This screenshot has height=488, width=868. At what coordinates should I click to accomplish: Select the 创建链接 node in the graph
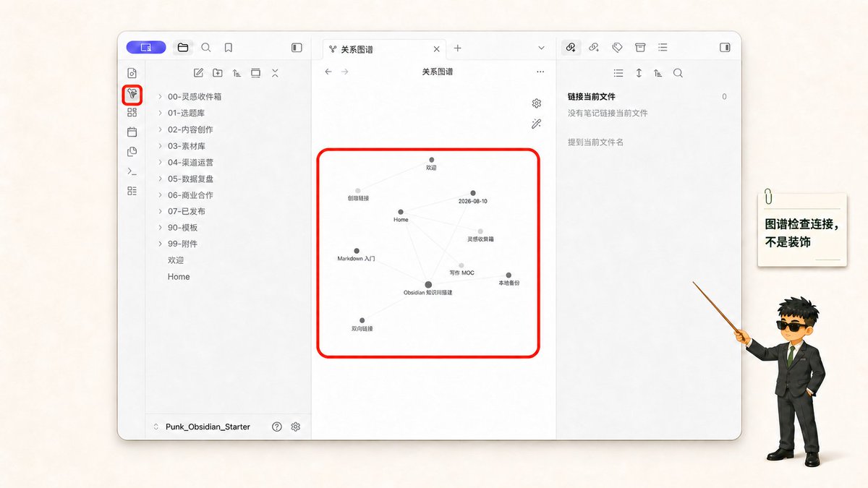pos(358,191)
